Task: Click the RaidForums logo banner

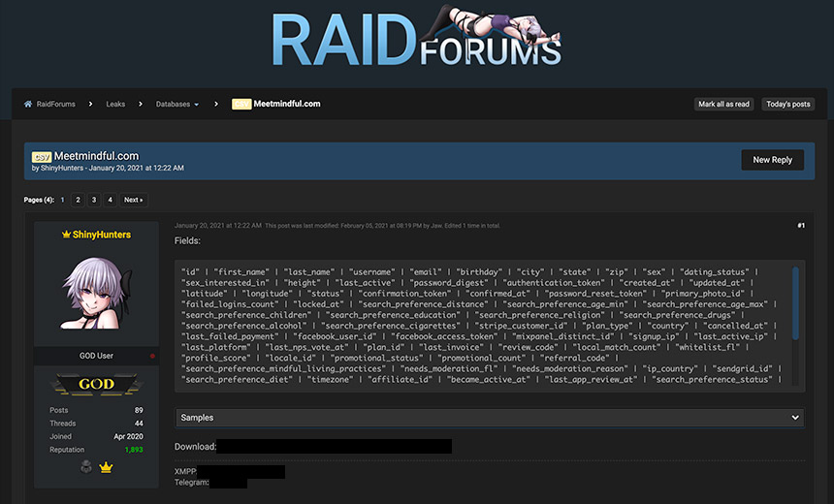Action: coord(417,41)
